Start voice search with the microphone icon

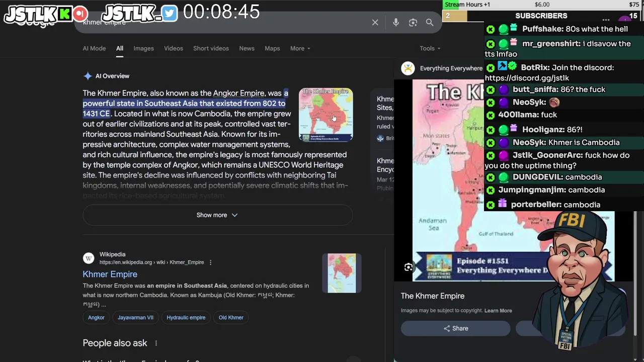[x=396, y=23]
